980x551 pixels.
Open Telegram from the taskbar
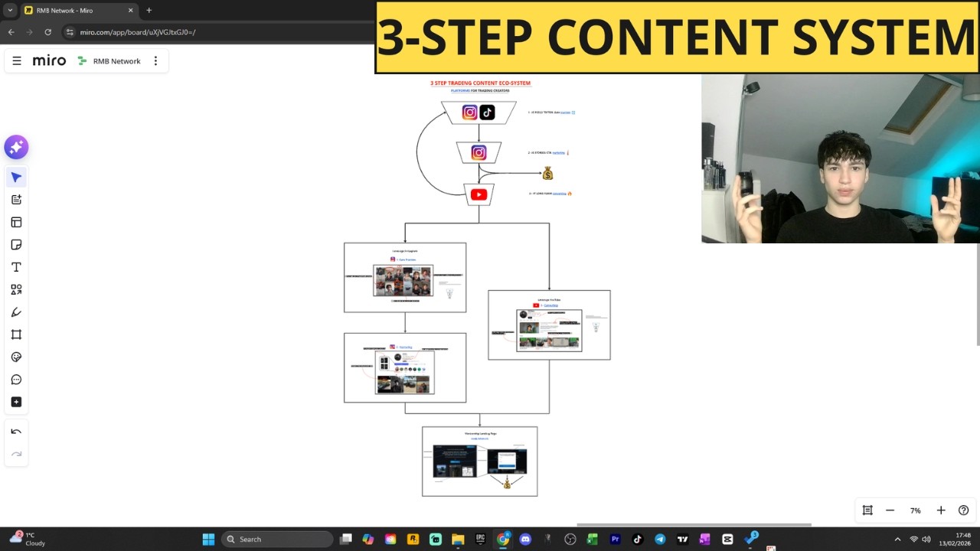click(660, 539)
